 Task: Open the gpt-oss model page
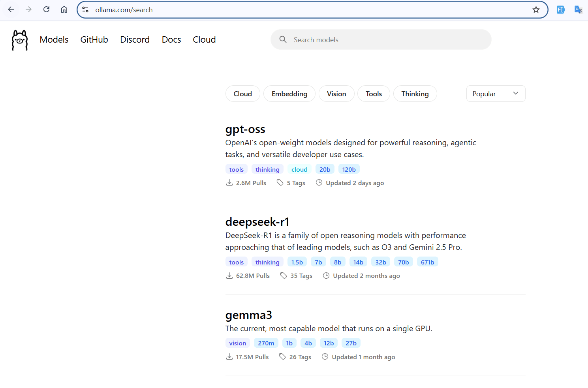click(245, 129)
